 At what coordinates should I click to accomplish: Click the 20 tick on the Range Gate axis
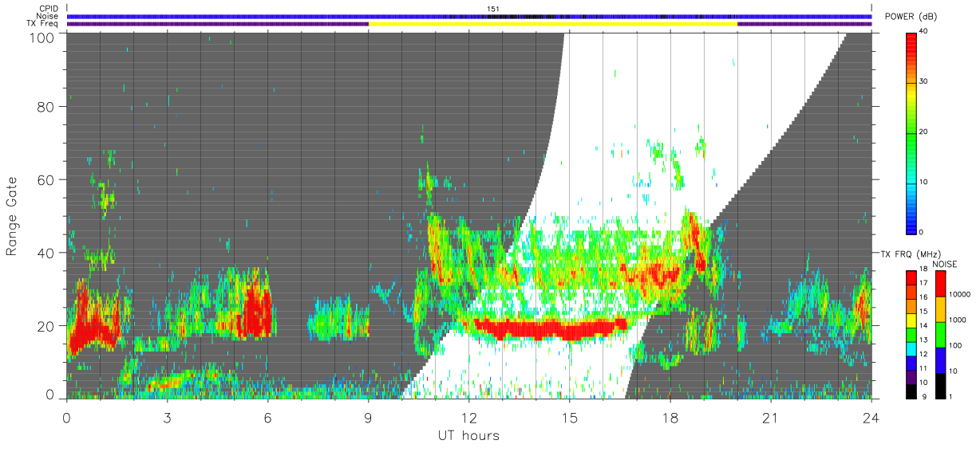click(45, 326)
